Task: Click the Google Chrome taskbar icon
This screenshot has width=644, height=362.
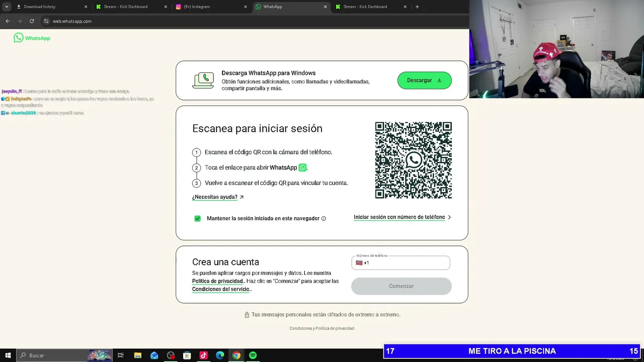Action: click(x=236, y=355)
